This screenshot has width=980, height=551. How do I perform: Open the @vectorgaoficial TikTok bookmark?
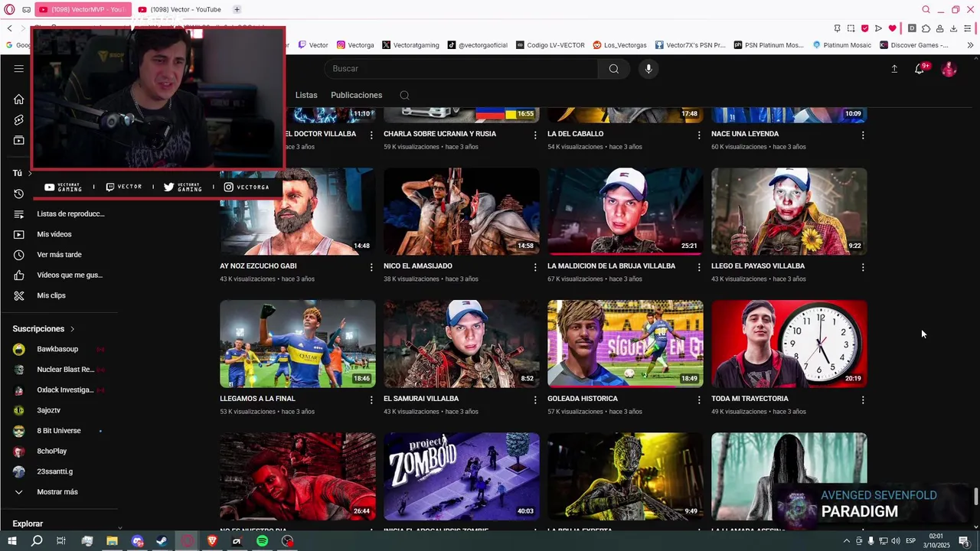pos(478,45)
